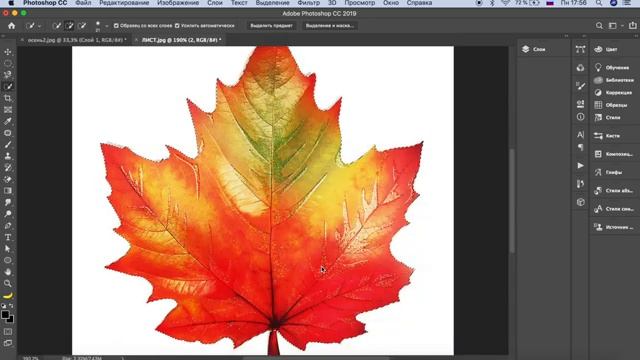Screen dimensions: 640x360
Task: Open the Файл menu
Action: [x=83, y=3]
